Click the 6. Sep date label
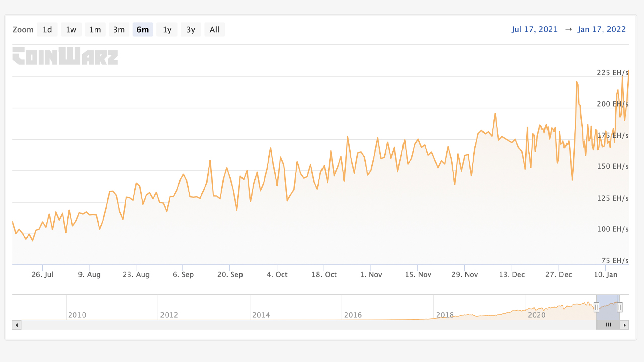Screen dimensions: 644x362 [x=183, y=275]
